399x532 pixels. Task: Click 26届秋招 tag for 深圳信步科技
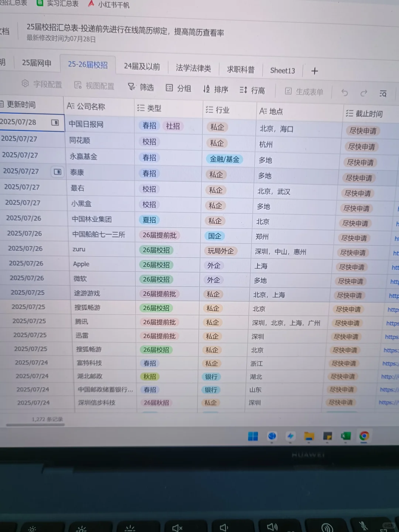[157, 403]
